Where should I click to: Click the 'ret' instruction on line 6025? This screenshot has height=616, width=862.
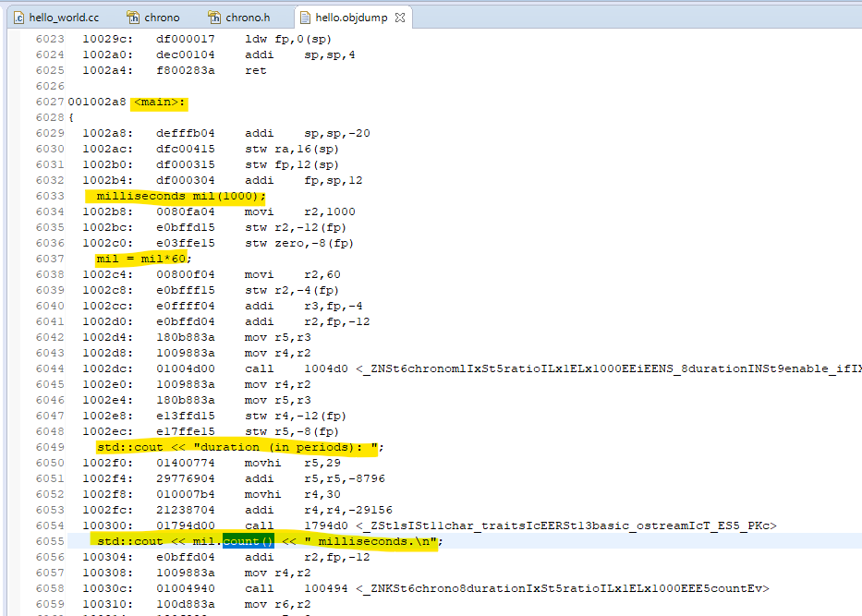coord(256,71)
